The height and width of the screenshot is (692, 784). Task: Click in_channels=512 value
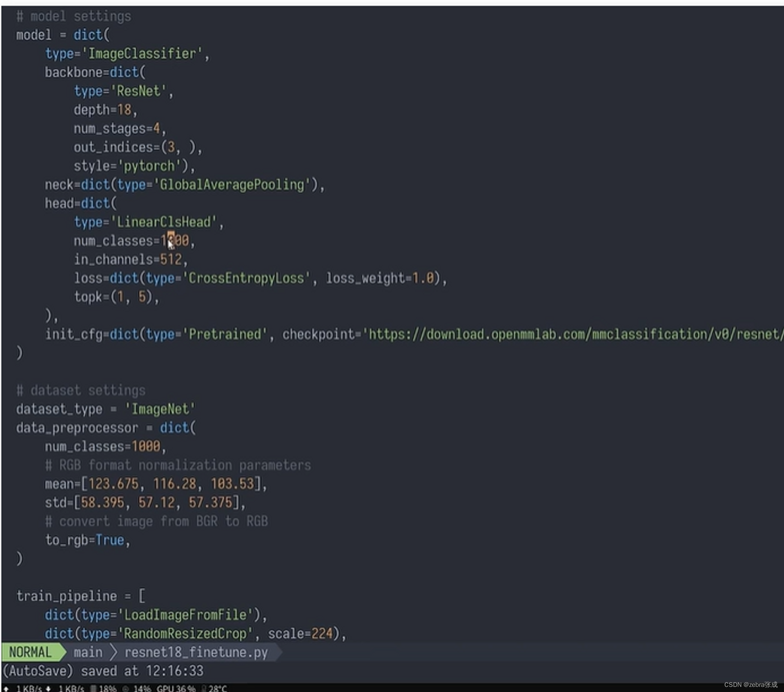[x=171, y=259]
